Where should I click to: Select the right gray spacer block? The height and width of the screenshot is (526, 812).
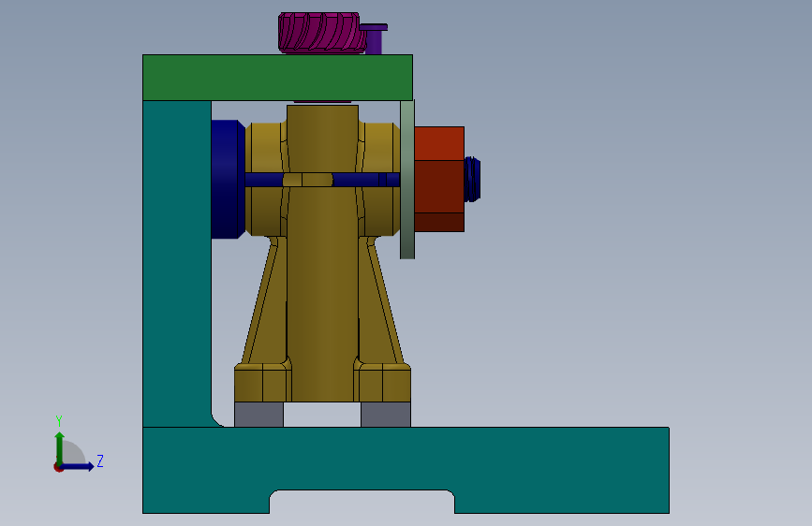click(386, 415)
